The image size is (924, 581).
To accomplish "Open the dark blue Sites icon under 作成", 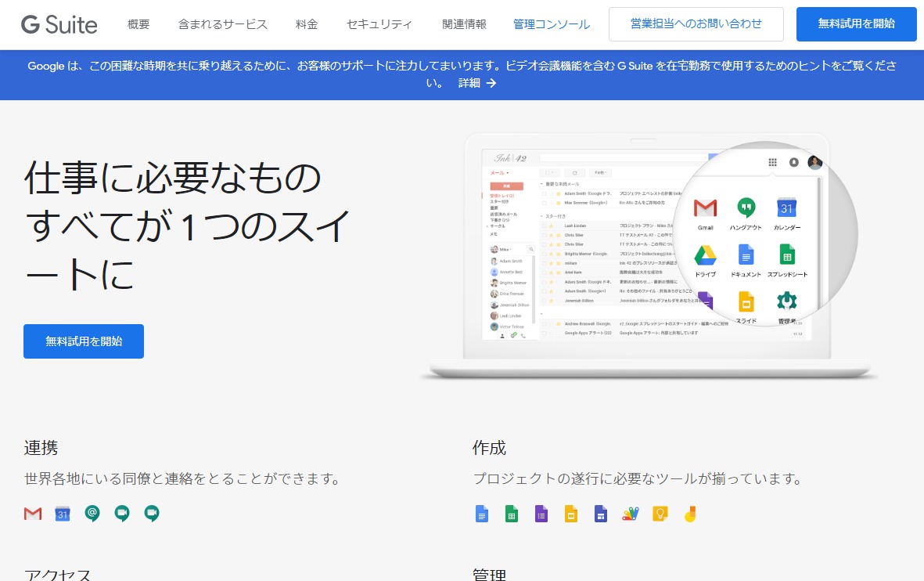I will 600,514.
